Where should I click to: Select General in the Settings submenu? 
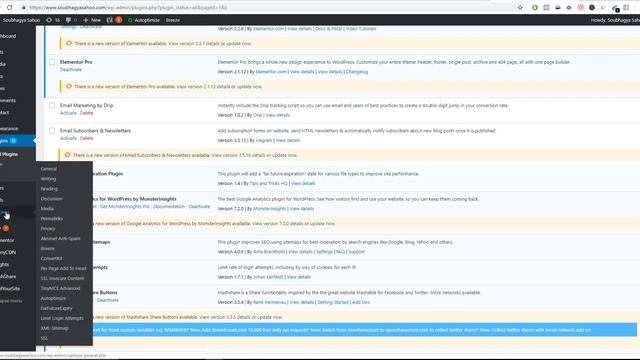[49, 169]
